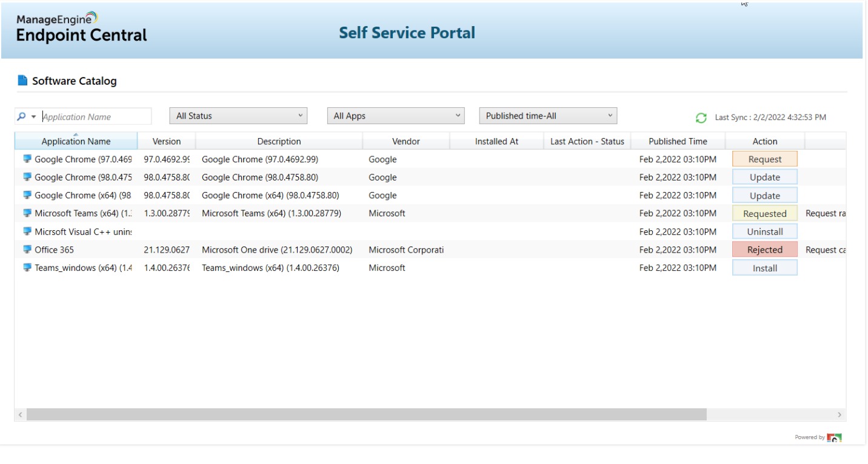This screenshot has height=464, width=868.
Task: Open the Published time-All dropdown
Action: [x=548, y=116]
